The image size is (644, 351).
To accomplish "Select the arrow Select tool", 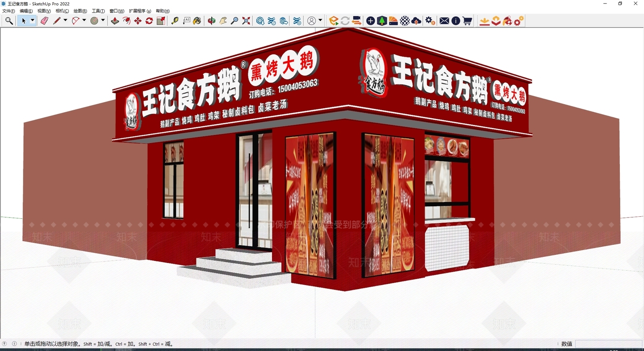I will [23, 21].
